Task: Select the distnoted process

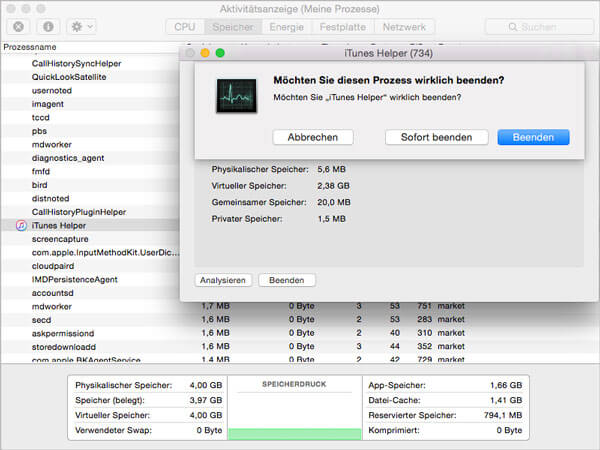Action: pyautogui.click(x=90, y=199)
